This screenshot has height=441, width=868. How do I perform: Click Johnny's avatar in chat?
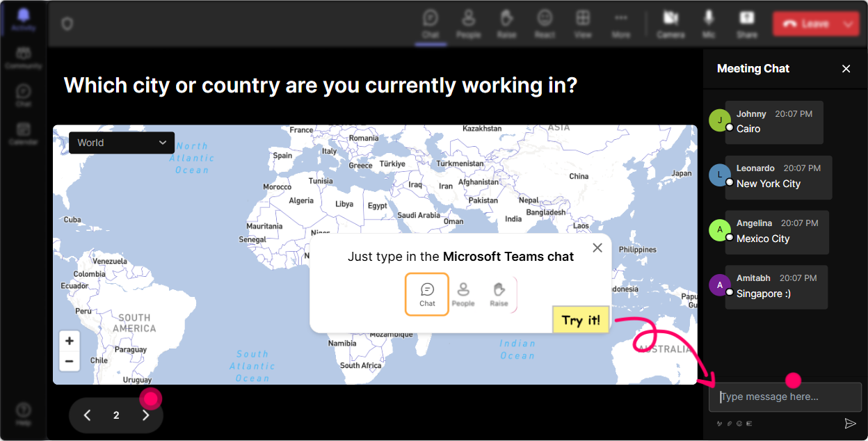click(x=720, y=120)
